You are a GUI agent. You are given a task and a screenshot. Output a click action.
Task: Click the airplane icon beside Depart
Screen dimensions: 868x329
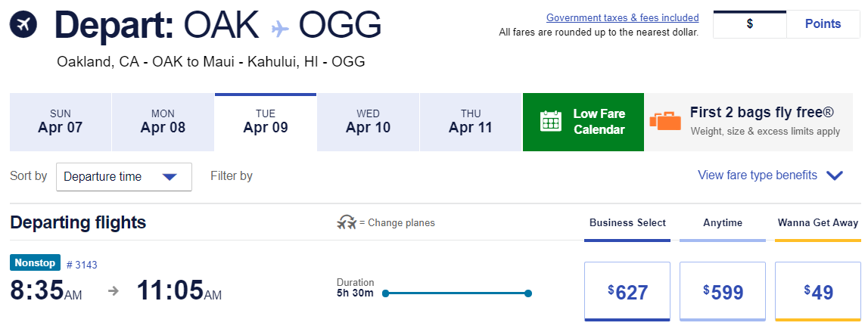pyautogui.click(x=23, y=26)
